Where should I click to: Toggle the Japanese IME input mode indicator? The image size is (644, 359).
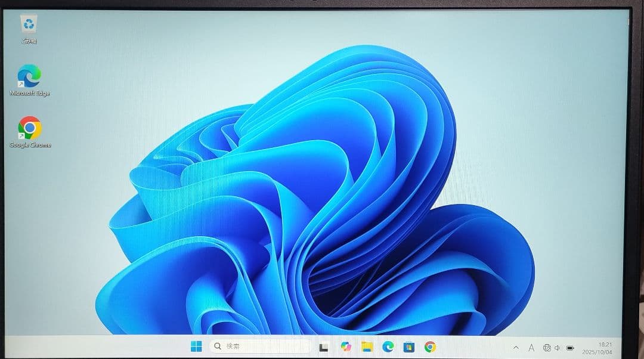[x=531, y=348]
